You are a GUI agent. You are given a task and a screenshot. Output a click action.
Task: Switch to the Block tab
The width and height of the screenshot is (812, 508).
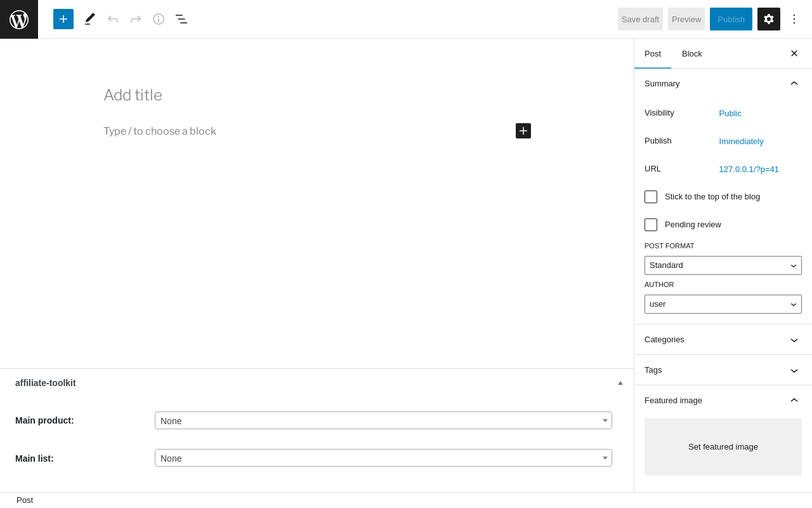click(x=692, y=53)
